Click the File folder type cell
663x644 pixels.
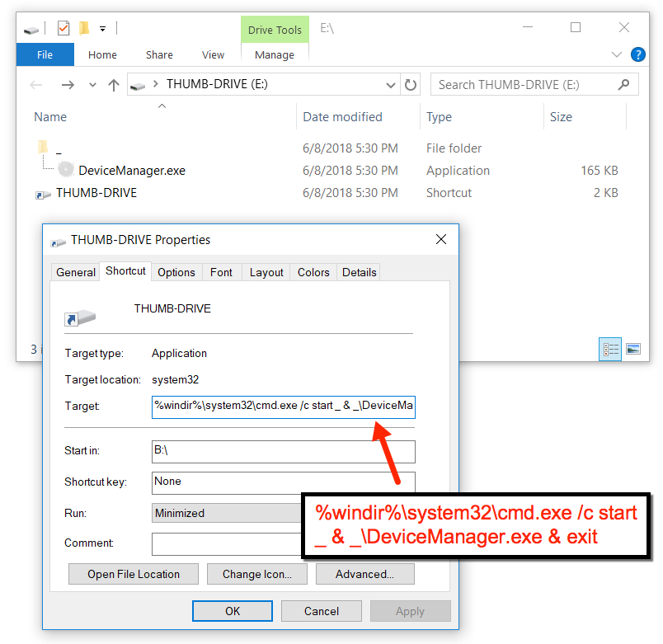454,148
